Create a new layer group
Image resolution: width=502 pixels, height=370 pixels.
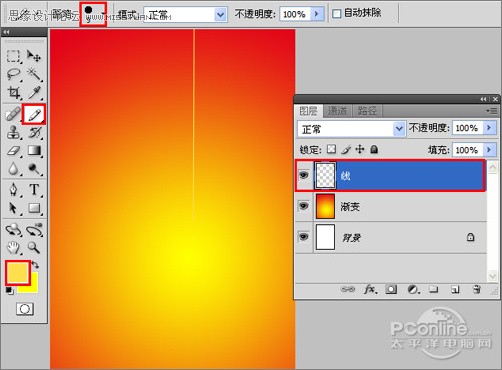point(433,289)
